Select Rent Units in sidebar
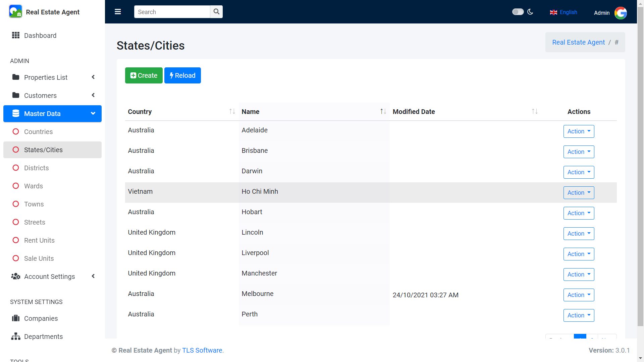 point(39,240)
